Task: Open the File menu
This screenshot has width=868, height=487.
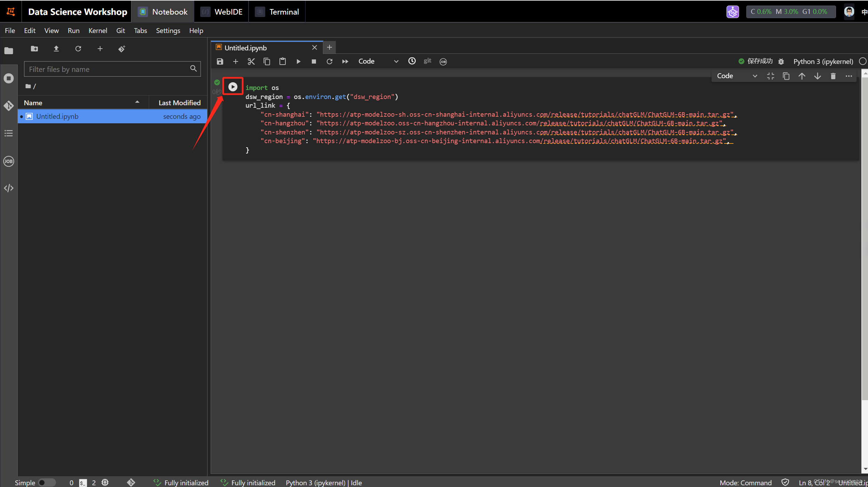Action: [x=10, y=31]
